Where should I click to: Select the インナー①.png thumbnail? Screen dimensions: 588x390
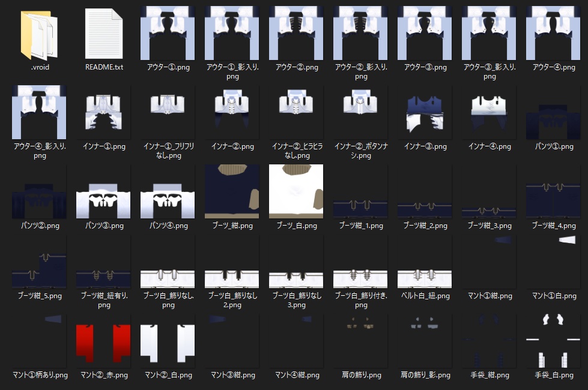103,112
